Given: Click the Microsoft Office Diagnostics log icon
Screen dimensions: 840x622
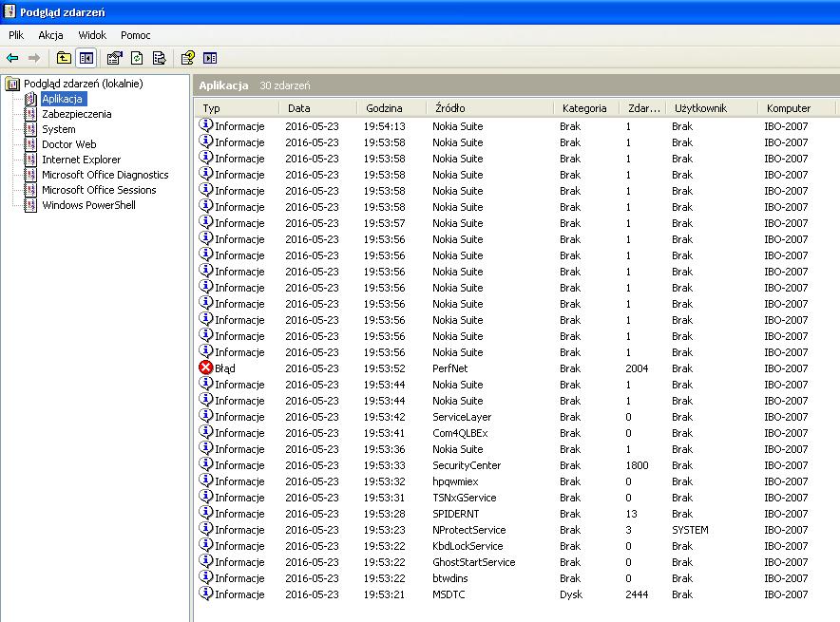Looking at the screenshot, I should tap(31, 175).
